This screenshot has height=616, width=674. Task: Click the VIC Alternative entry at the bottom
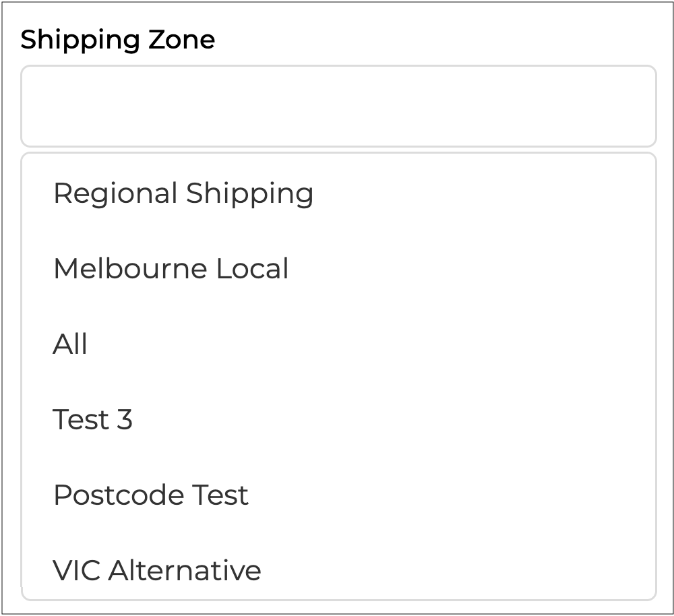156,570
